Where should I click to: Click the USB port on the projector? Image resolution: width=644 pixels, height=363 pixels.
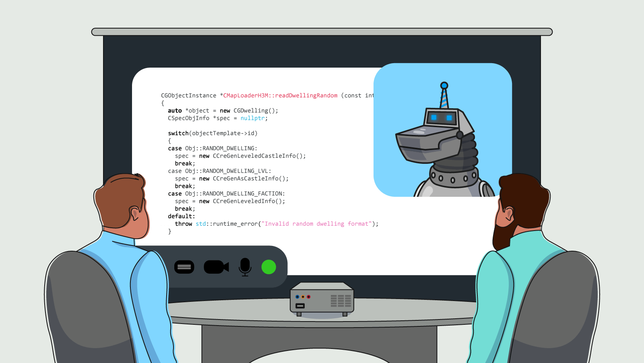pos(300,306)
